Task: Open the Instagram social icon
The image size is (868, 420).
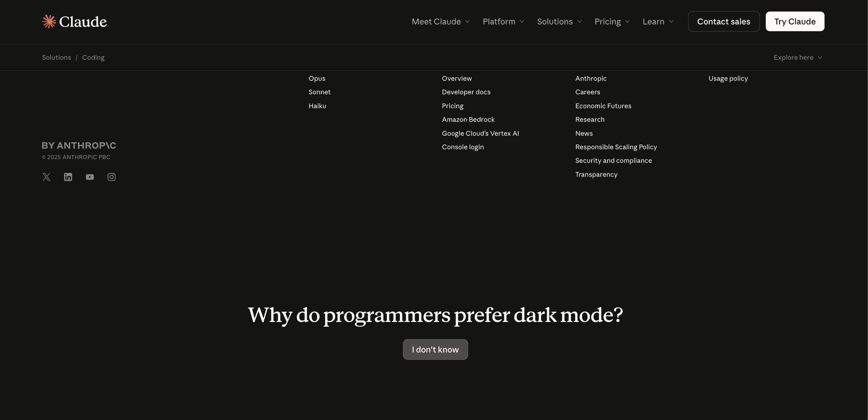Action: [111, 177]
